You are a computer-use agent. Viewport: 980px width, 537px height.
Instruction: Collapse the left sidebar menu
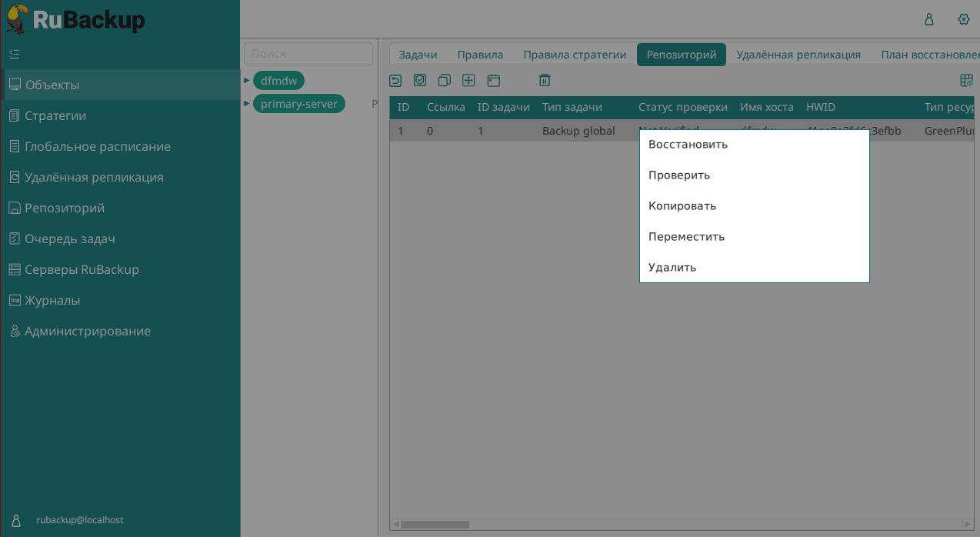tap(14, 54)
